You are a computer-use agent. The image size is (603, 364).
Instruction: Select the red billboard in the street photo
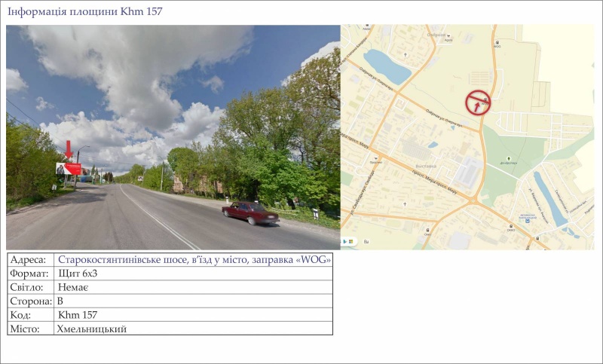point(68,169)
